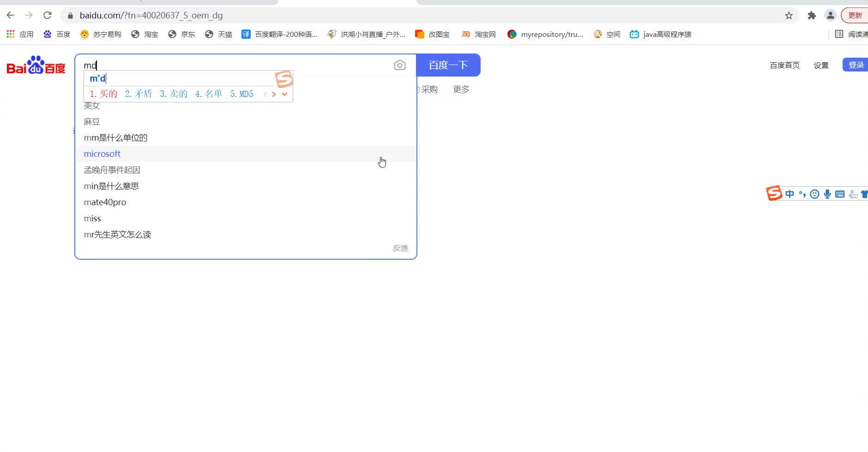Open the 天猫 bookmark
This screenshot has width=868, height=452.
click(218, 34)
